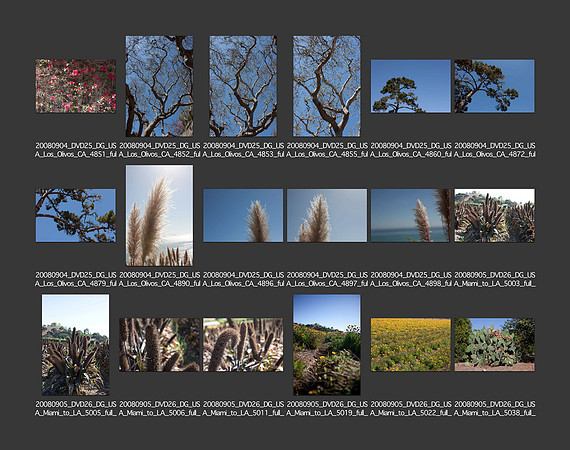Click filename ending Miami_to_LA_5022

(x=411, y=409)
